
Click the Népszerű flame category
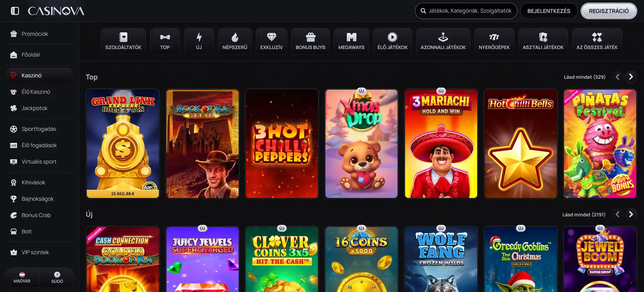point(235,41)
